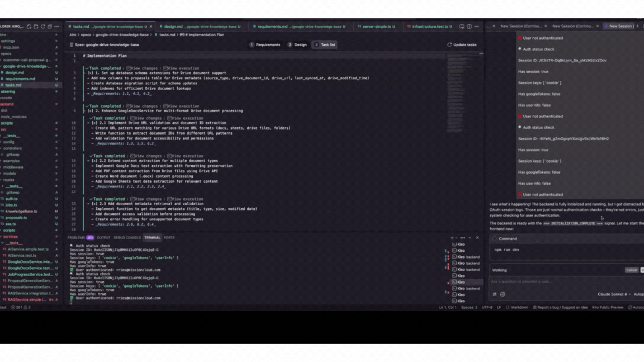This screenshot has width=644, height=362.
Task: Open requirements.md in the file explorer
Action: point(20,79)
